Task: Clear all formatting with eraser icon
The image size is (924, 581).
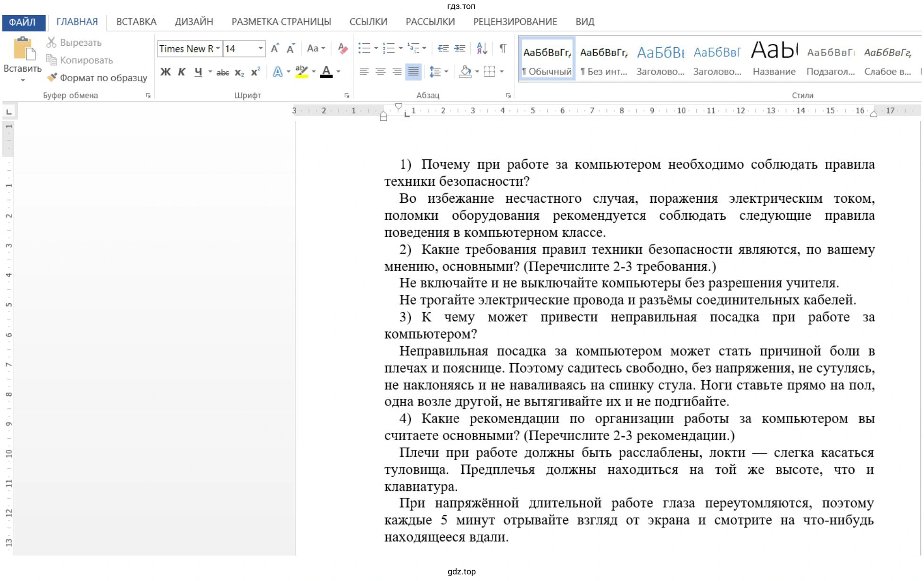Action: pyautogui.click(x=343, y=48)
